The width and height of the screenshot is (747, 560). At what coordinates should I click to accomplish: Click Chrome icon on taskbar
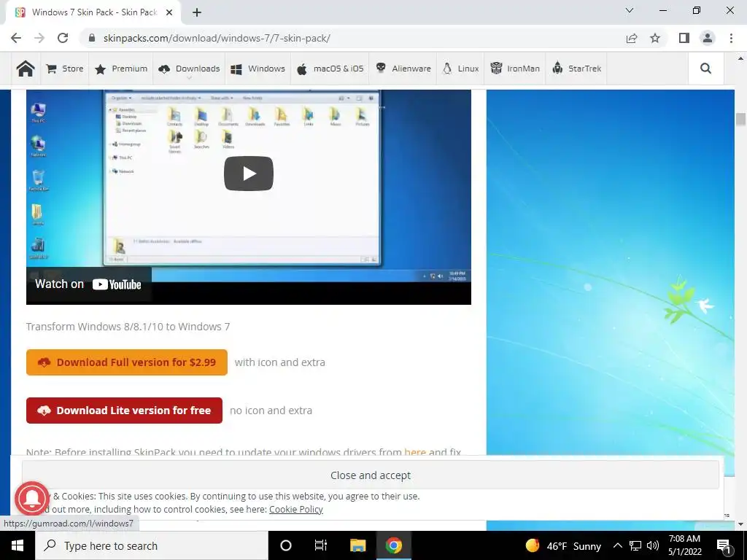coord(393,545)
